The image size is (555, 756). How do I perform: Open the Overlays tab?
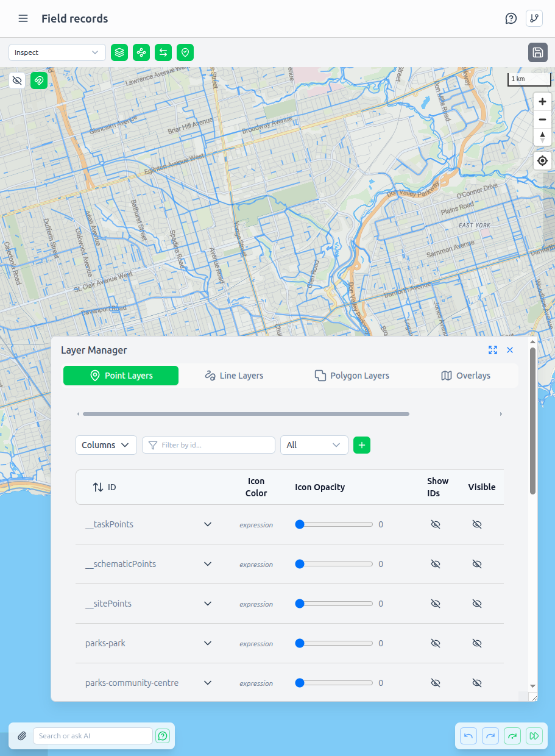click(465, 376)
